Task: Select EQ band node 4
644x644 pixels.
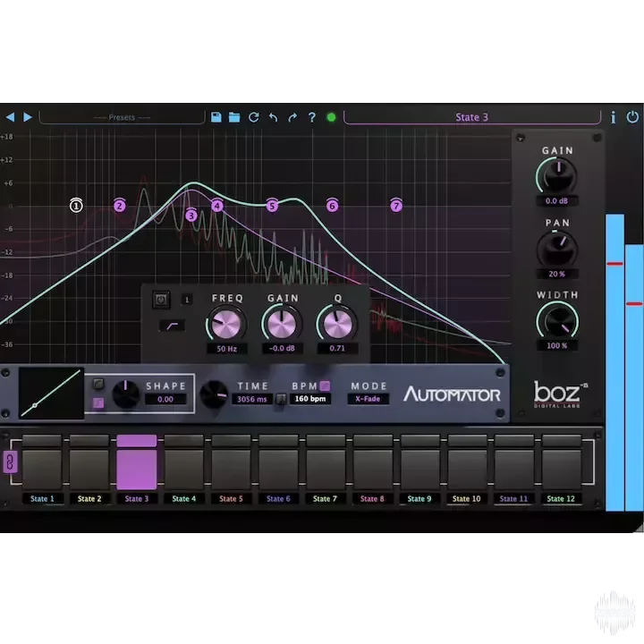Action: [217, 206]
